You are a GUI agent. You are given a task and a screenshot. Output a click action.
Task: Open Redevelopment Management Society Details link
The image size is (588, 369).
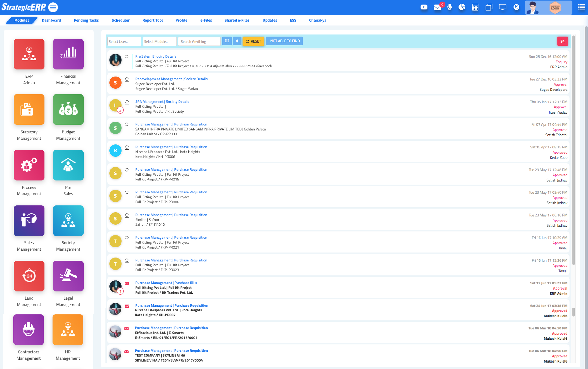coord(171,79)
